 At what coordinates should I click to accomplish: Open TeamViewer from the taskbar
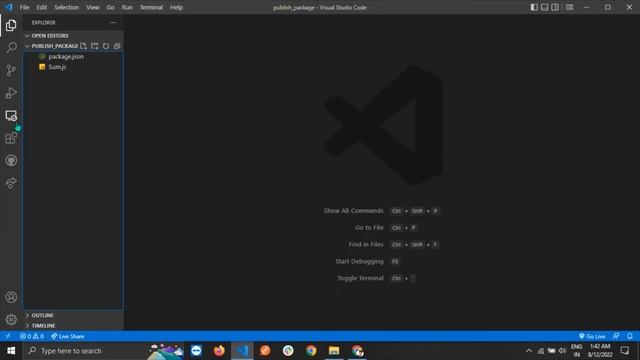click(x=196, y=351)
